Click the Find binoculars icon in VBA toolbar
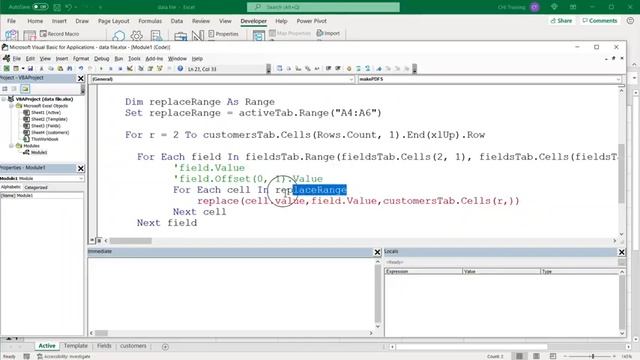Screen dimensions: 640x360 click(70, 69)
